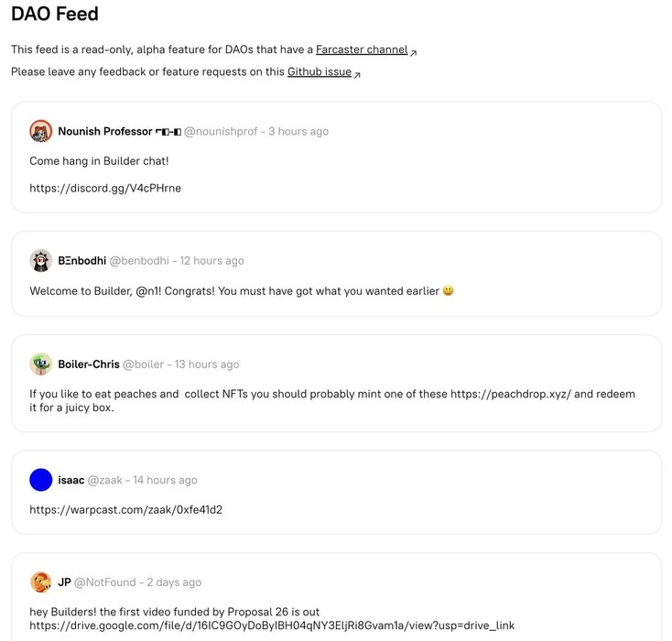672x641 pixels.
Task: Click JP's orange avatar
Action: coord(40,581)
